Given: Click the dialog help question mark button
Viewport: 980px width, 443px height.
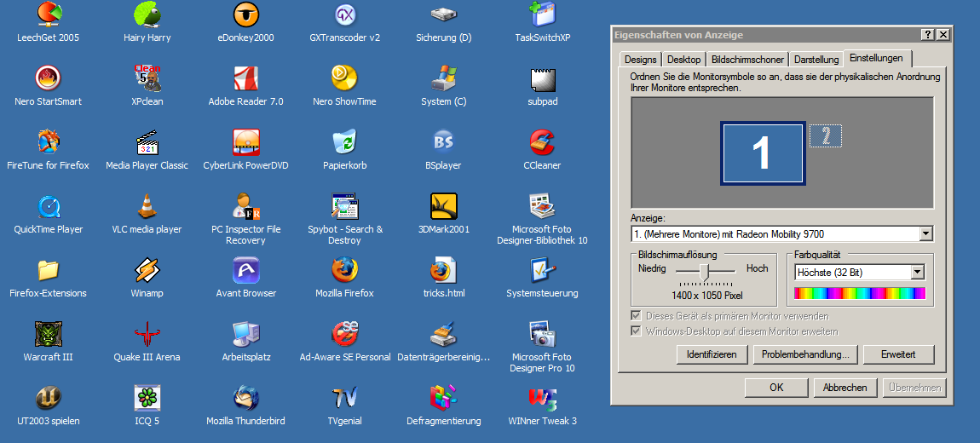Looking at the screenshot, I should tap(929, 35).
